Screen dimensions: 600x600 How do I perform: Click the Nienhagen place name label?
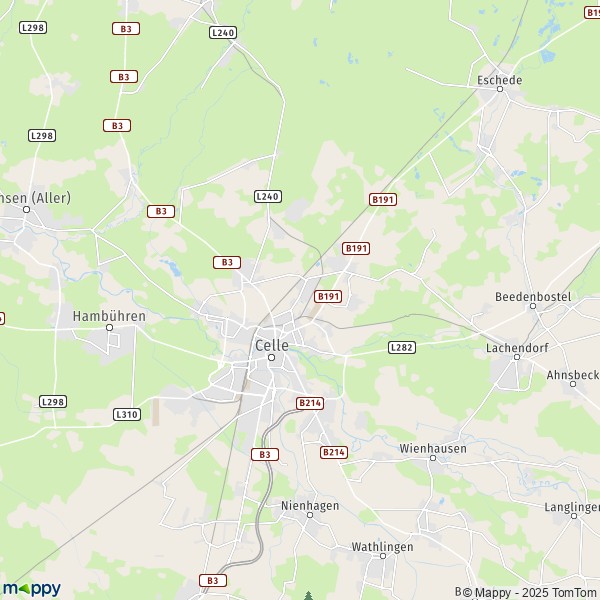310,506
